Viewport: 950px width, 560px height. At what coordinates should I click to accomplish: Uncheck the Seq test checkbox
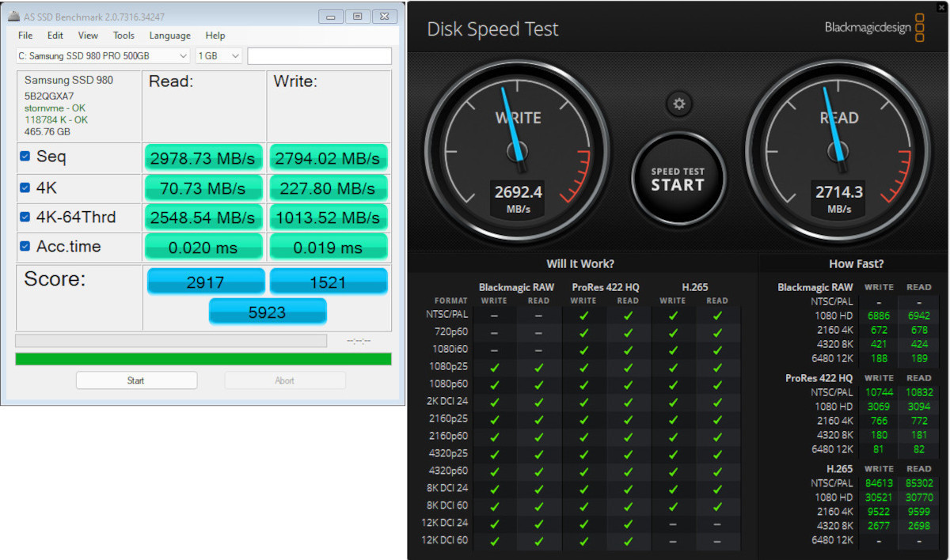[x=25, y=157]
